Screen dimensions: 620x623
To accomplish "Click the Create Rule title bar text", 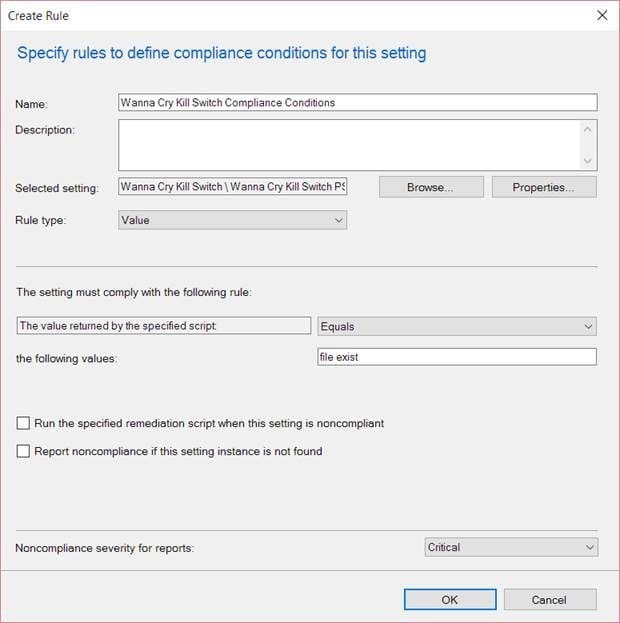I will click(x=38, y=15).
